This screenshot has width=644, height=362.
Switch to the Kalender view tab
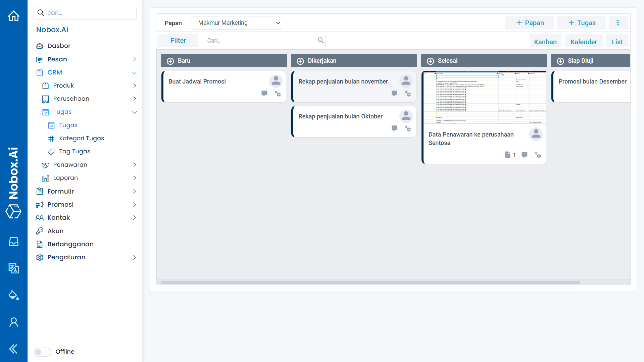pos(584,42)
